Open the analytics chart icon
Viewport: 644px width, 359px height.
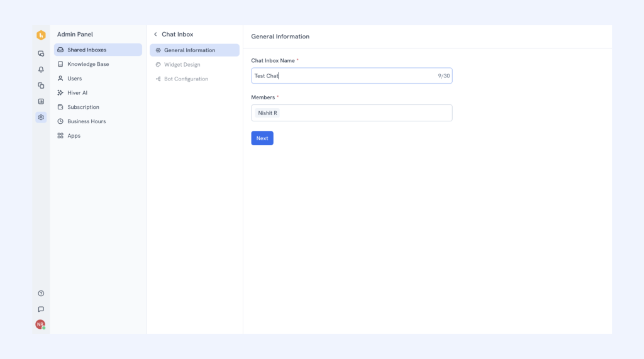(41, 101)
